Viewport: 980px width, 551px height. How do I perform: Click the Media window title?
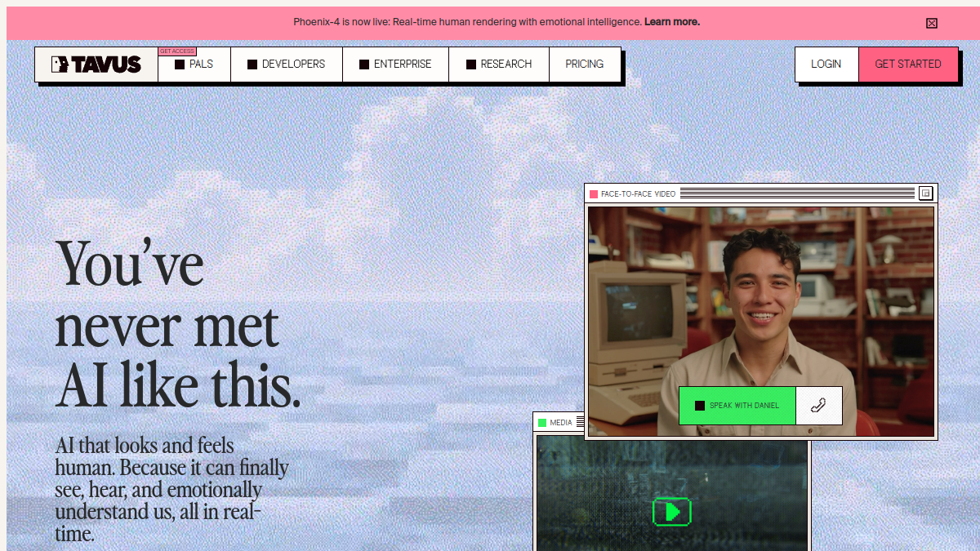[x=561, y=423]
